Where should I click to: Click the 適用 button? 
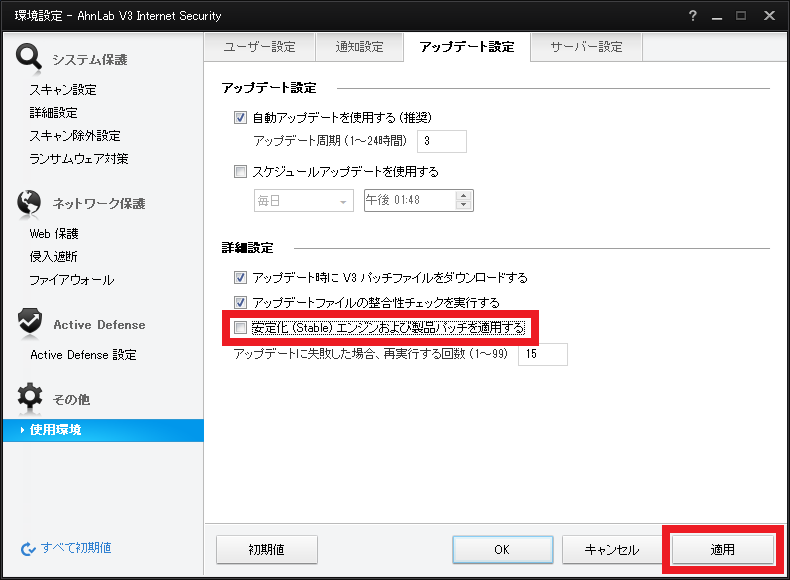722,549
